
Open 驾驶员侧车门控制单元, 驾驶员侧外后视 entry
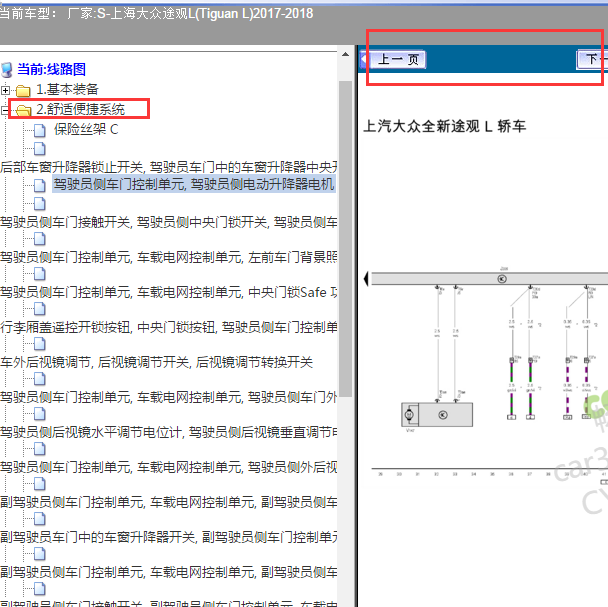[169, 467]
